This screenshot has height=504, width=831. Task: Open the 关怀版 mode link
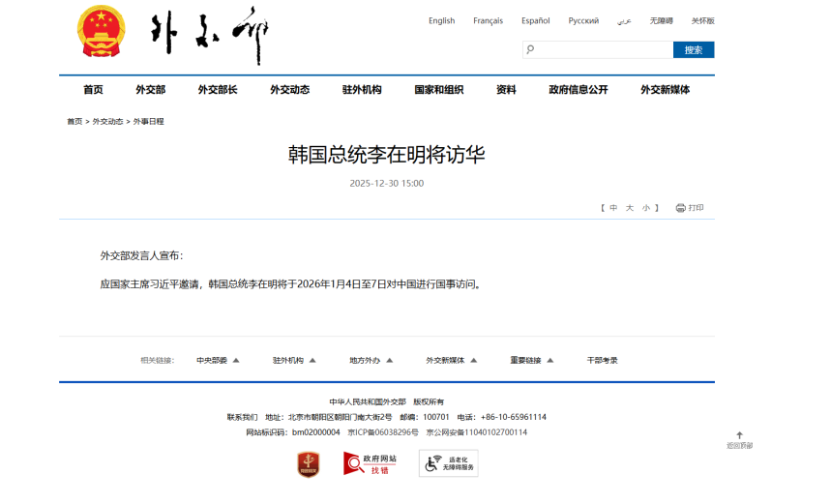tap(702, 20)
